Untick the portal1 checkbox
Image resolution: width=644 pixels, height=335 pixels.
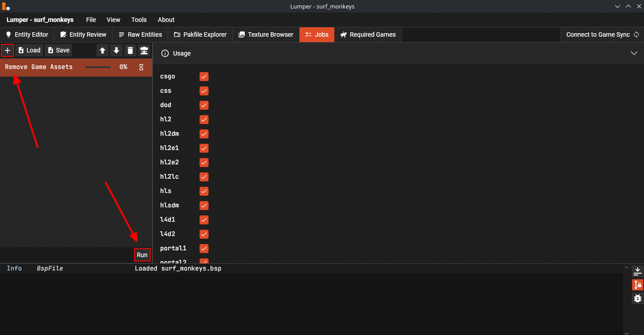coord(204,249)
